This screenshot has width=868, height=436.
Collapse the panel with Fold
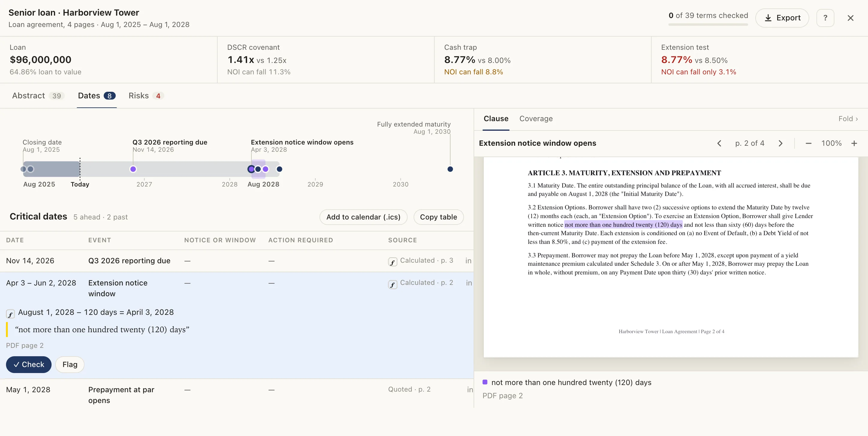(848, 119)
